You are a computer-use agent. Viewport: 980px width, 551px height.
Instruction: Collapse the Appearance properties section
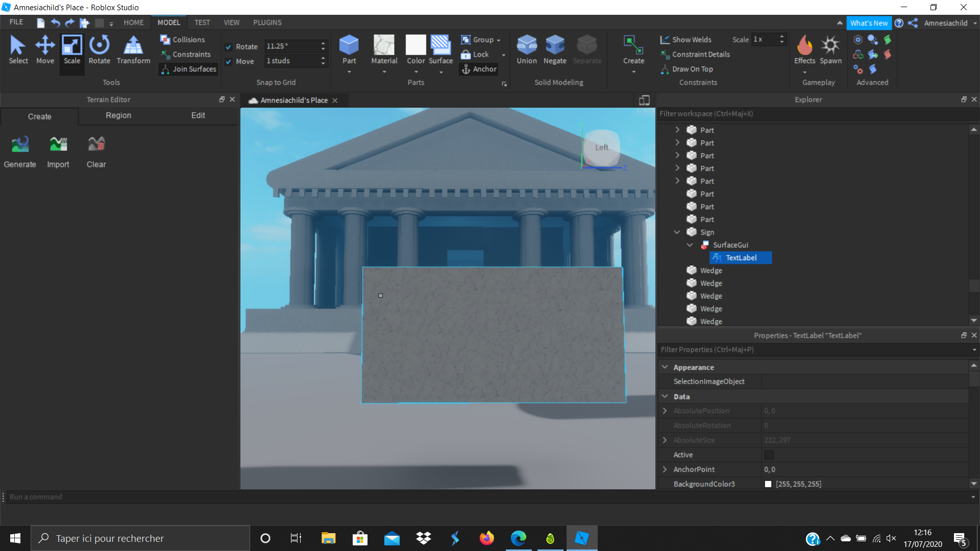click(665, 367)
